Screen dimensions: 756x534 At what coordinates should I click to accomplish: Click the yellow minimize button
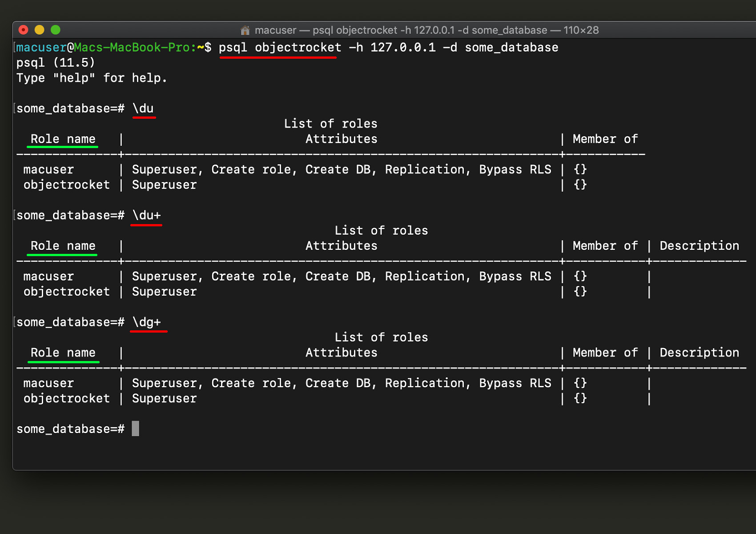click(40, 30)
